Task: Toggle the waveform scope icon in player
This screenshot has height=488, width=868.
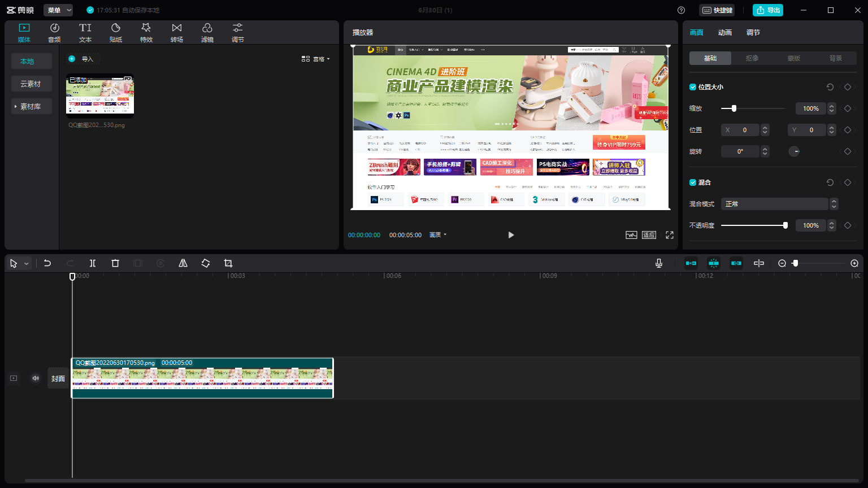Action: click(x=631, y=235)
